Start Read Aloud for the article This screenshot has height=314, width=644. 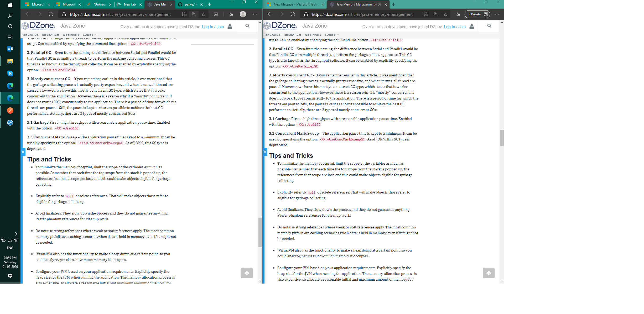(x=185, y=14)
